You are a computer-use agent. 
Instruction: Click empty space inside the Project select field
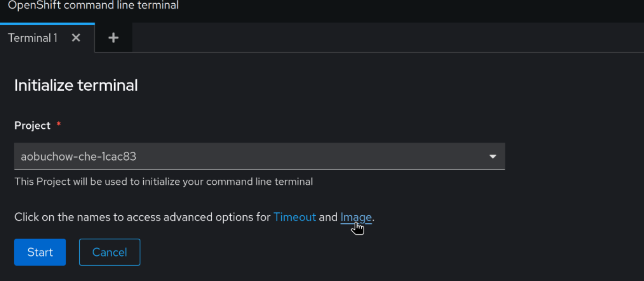305,156
